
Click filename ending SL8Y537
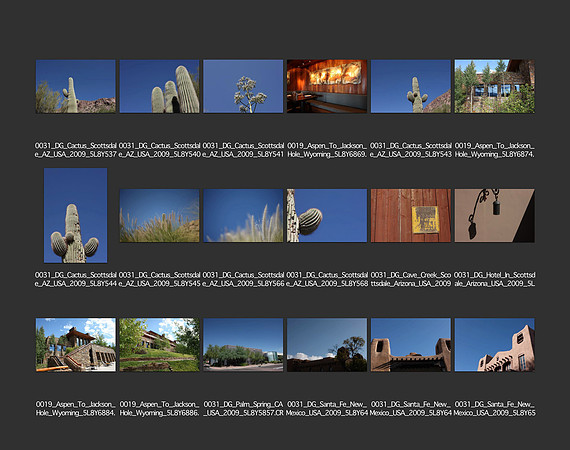76,150
